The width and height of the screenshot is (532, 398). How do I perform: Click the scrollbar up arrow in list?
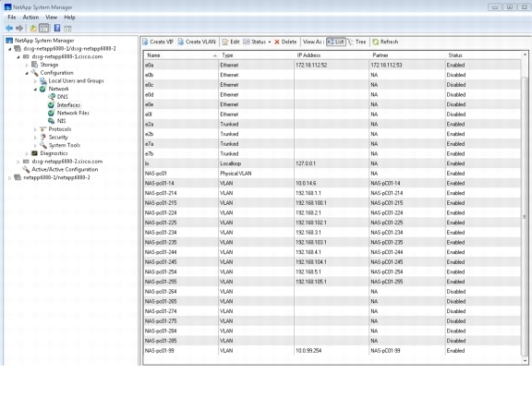click(525, 54)
